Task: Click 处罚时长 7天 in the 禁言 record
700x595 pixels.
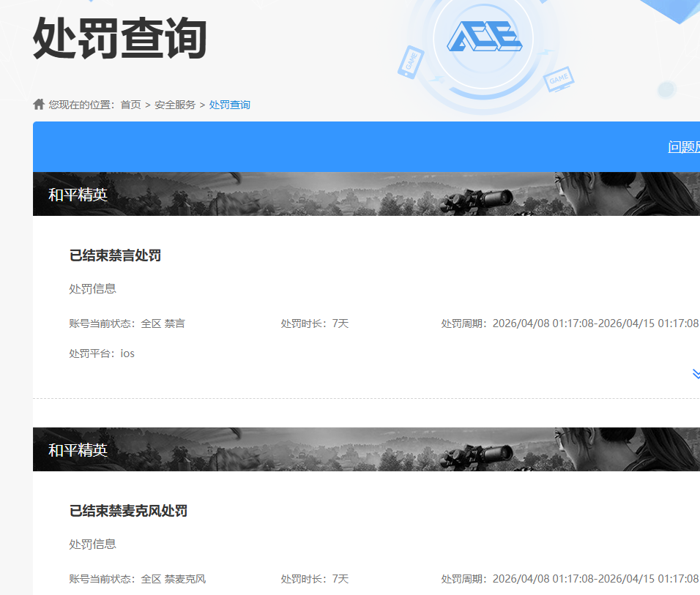Action: [x=315, y=323]
